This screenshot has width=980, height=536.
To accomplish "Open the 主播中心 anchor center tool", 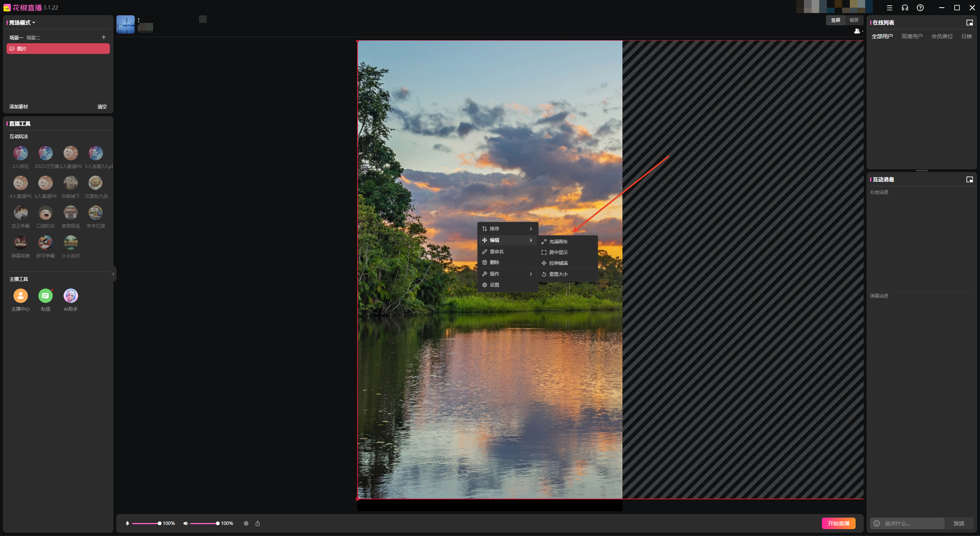I will click(x=21, y=296).
